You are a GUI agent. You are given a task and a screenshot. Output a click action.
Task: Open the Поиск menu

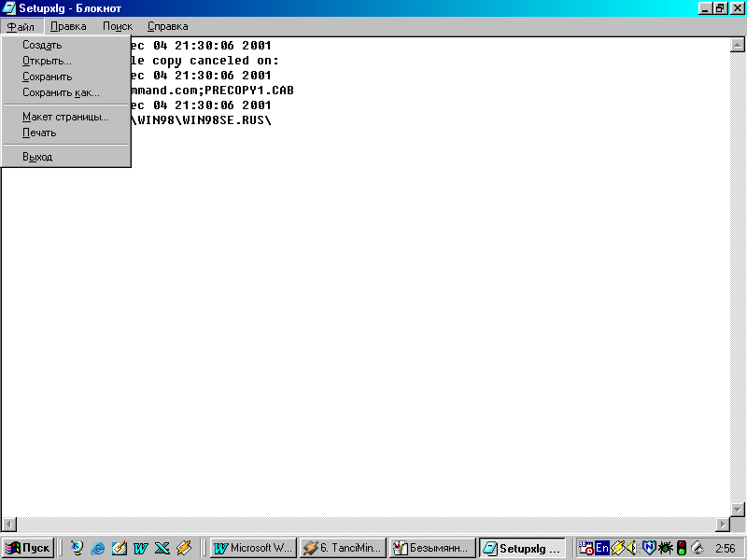point(118,26)
